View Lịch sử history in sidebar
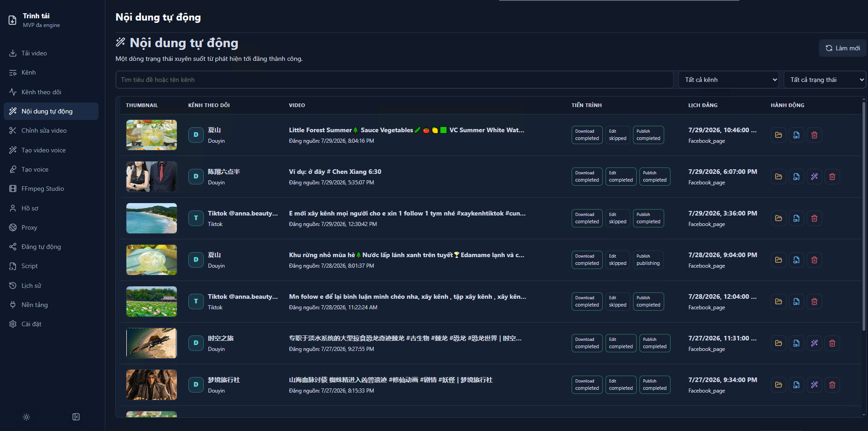The height and width of the screenshot is (431, 868). coord(51,286)
